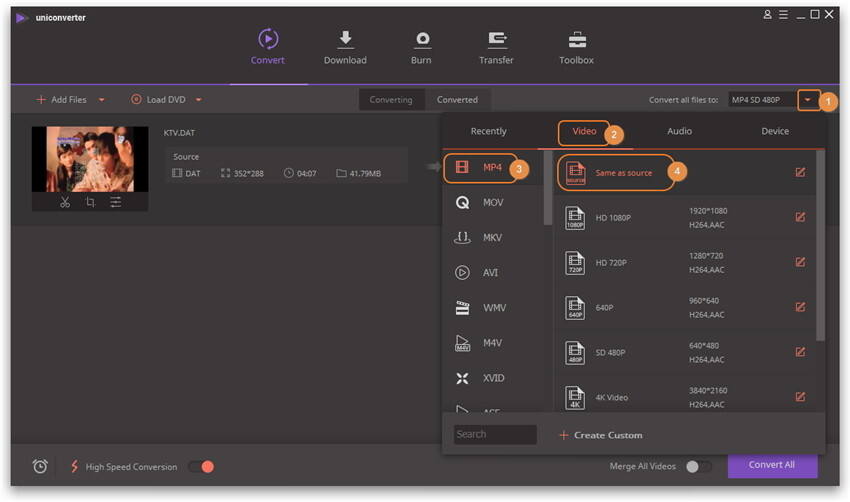Image resolution: width=850 pixels, height=502 pixels.
Task: Edit the 4K Video preset
Action: [800, 397]
